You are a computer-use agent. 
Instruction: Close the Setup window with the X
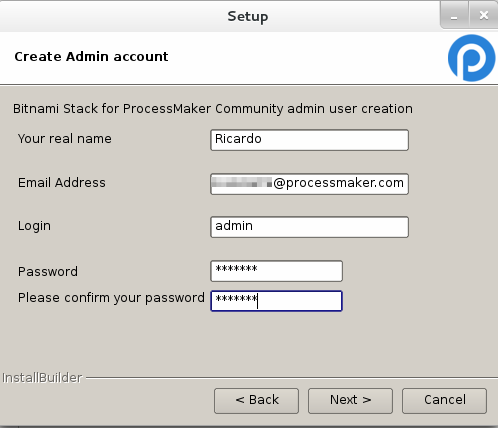(x=483, y=15)
